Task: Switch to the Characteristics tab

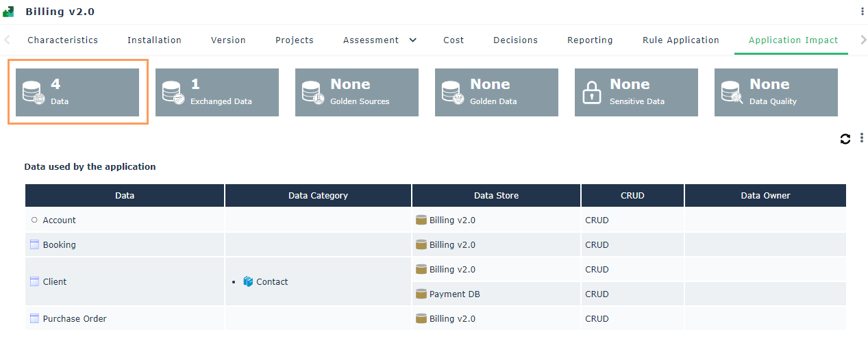Action: point(63,40)
